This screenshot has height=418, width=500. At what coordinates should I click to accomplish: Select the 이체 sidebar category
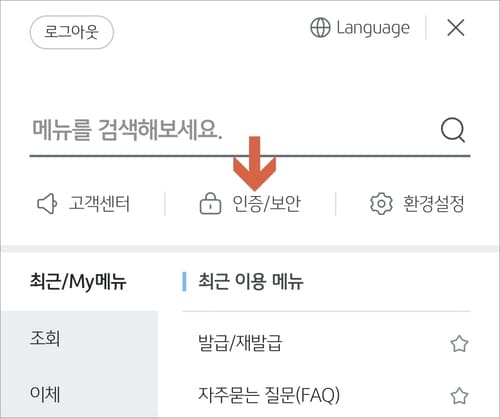pyautogui.click(x=80, y=394)
